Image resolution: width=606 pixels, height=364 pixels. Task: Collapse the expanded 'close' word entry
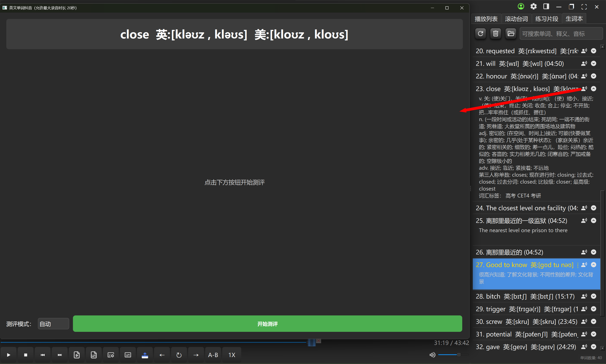coord(594,89)
